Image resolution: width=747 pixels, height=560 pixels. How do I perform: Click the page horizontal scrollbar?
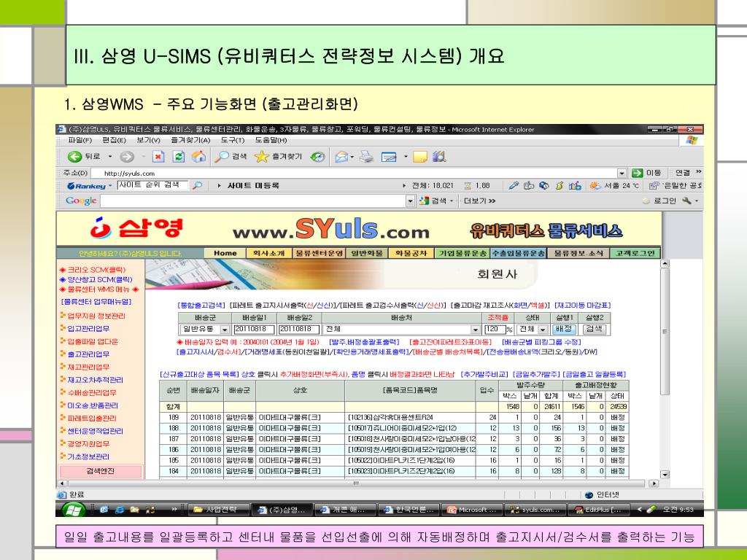click(x=357, y=483)
